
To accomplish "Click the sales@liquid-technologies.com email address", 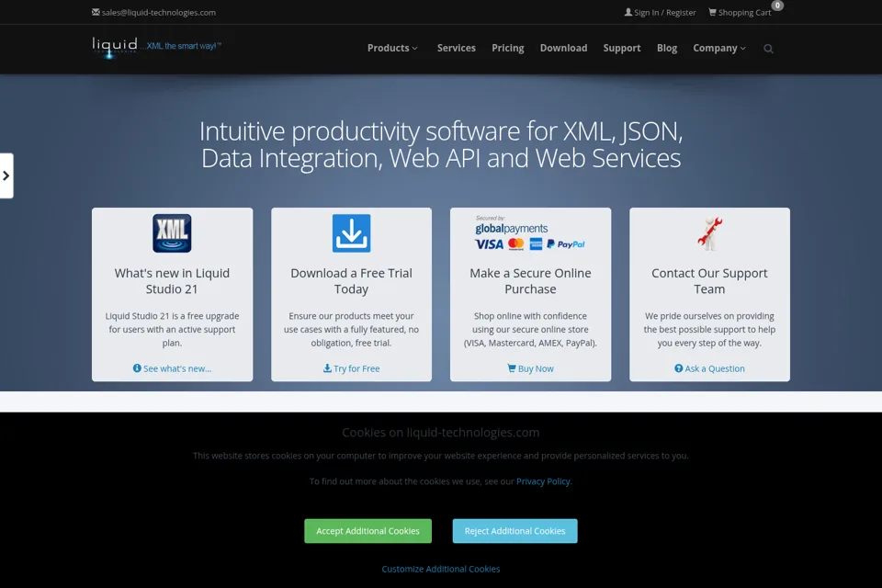I will 159,12.
